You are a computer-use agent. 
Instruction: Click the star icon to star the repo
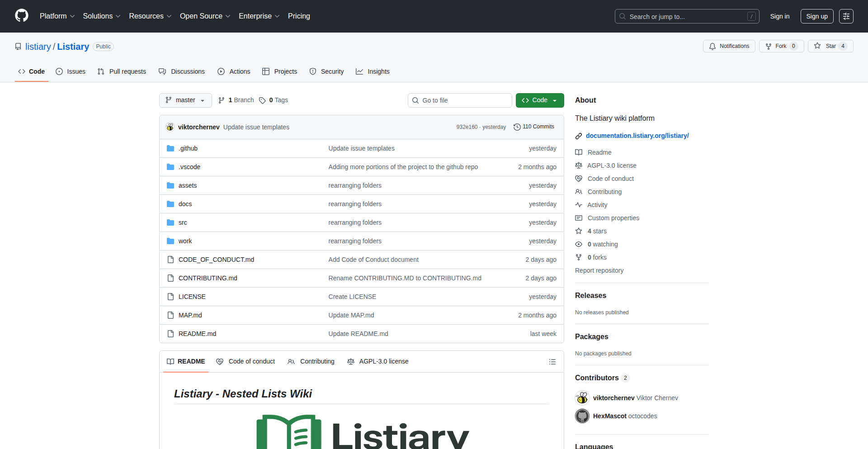(x=817, y=46)
